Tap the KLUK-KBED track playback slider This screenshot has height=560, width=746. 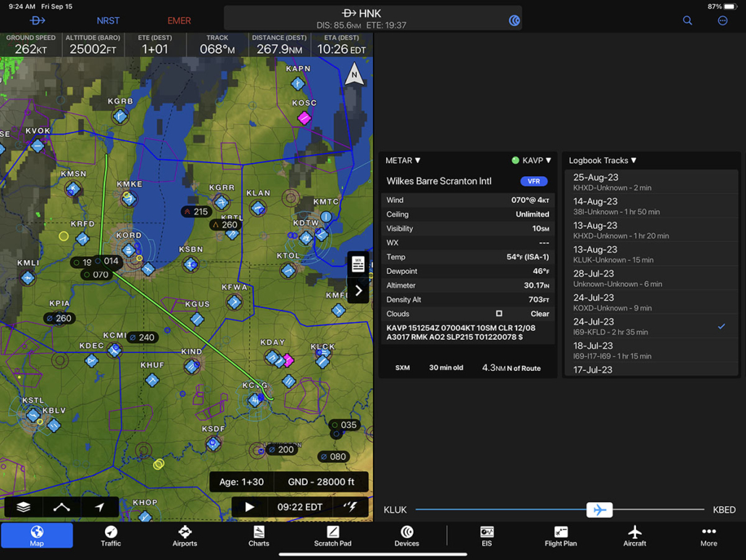coord(600,510)
